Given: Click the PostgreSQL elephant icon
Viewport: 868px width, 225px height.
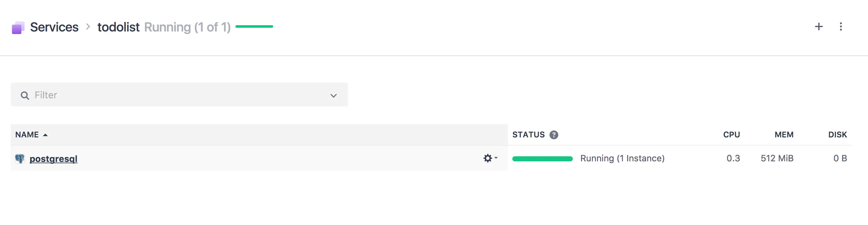Looking at the screenshot, I should [x=20, y=159].
